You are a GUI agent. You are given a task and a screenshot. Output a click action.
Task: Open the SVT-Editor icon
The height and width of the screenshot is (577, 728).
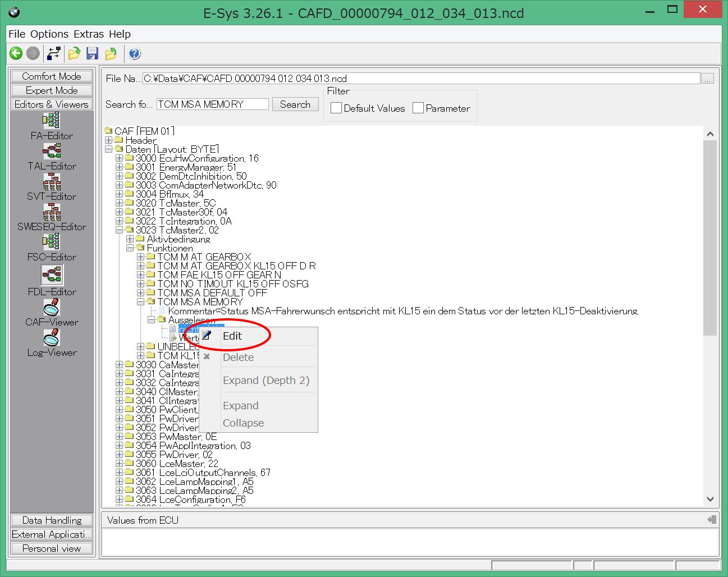[x=52, y=181]
